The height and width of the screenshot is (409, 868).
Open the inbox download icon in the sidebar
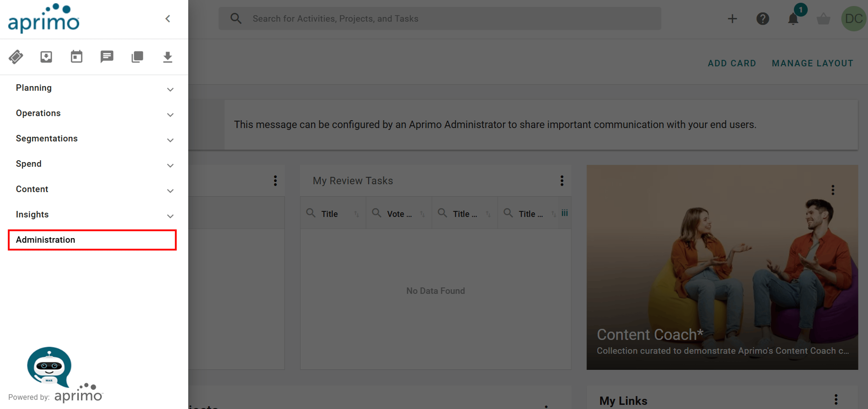46,57
